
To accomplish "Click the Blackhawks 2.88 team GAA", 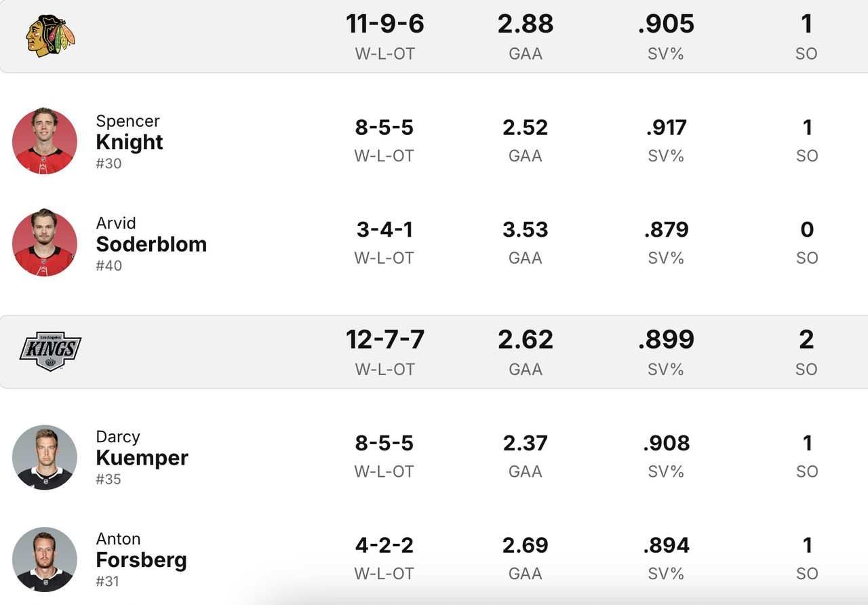I will coord(525,24).
